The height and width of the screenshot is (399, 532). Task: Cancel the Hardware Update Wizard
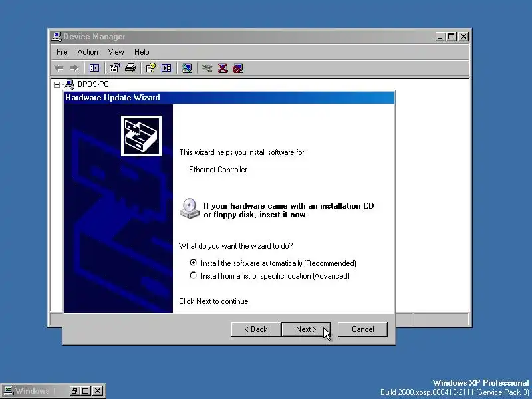[362, 329]
